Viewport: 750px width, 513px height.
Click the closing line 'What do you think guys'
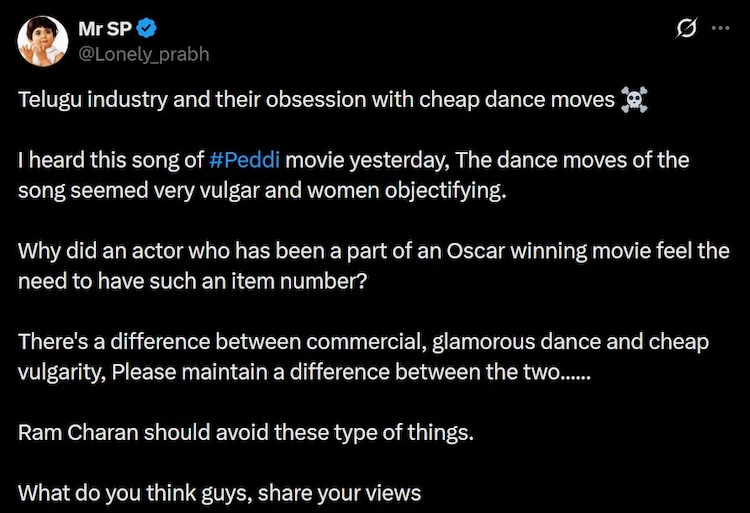click(220, 493)
